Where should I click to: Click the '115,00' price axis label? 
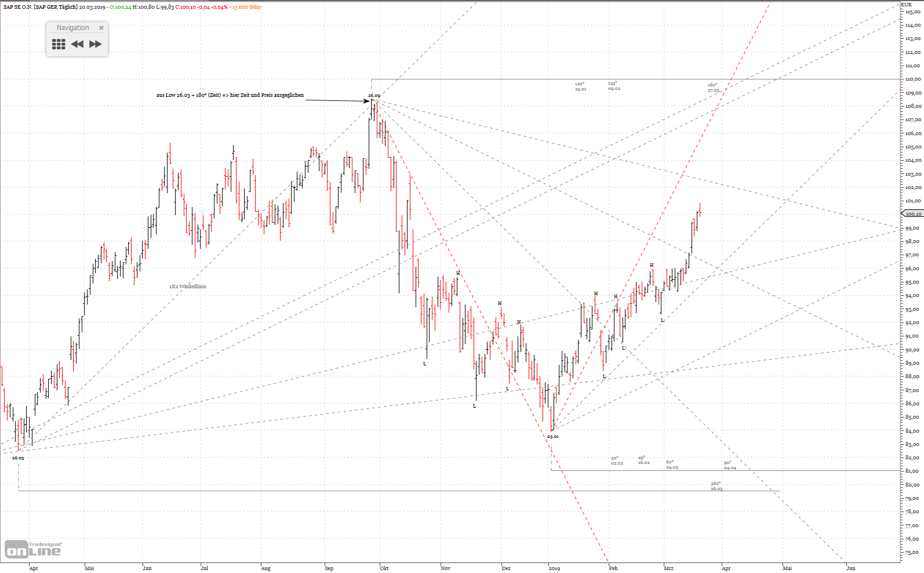pos(913,12)
